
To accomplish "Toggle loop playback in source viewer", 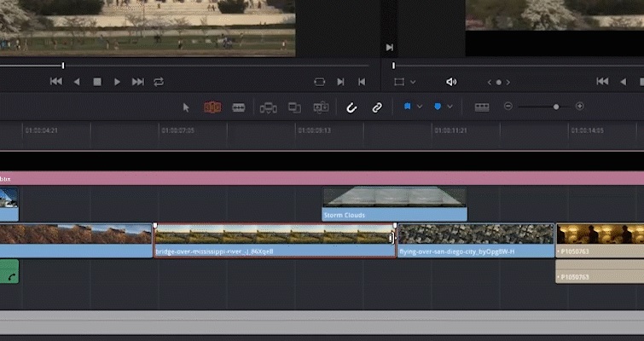I will [x=159, y=82].
